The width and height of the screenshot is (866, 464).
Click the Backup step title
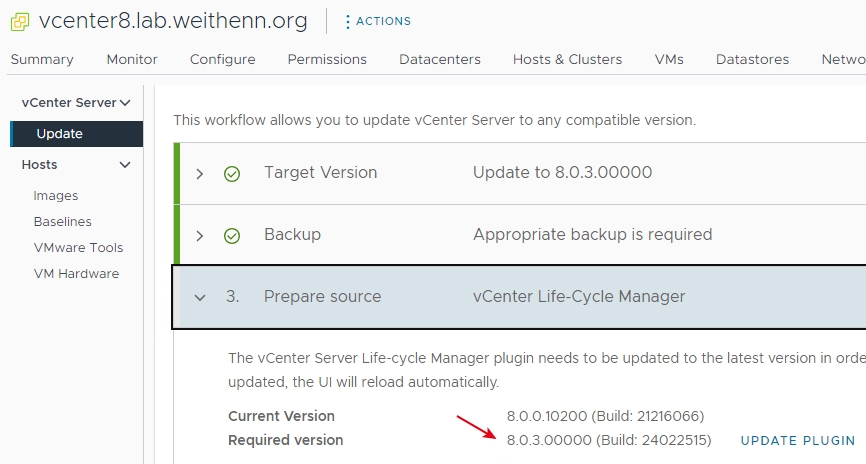[292, 234]
